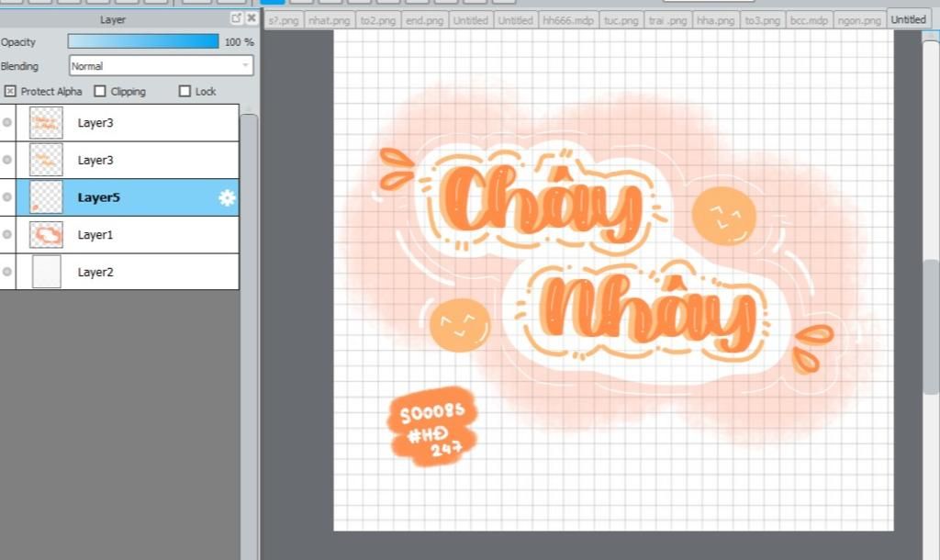Select the active Untitled tab after ngon.png

point(908,19)
